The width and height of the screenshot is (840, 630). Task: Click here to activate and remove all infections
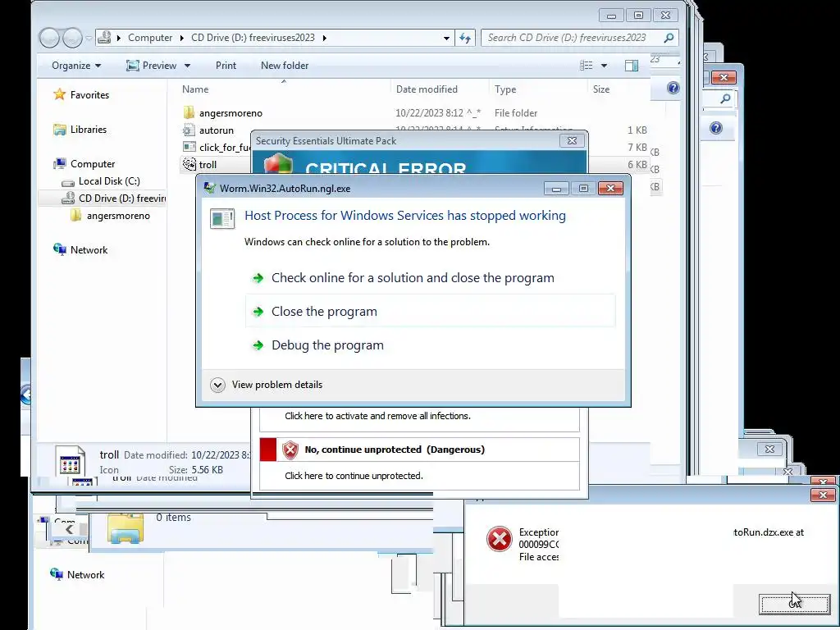377,416
